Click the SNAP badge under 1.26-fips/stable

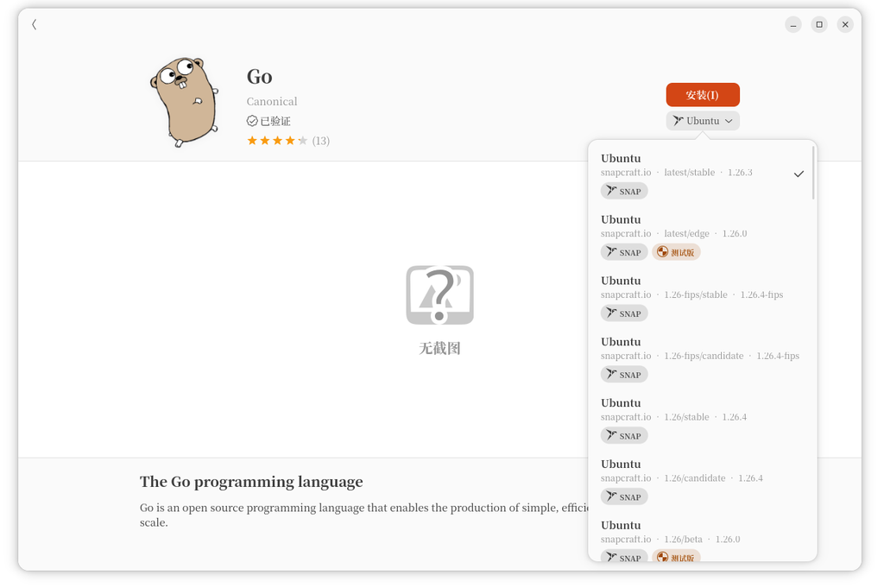pyautogui.click(x=624, y=313)
